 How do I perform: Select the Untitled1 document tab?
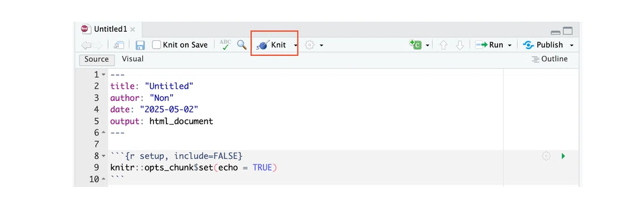(x=109, y=29)
